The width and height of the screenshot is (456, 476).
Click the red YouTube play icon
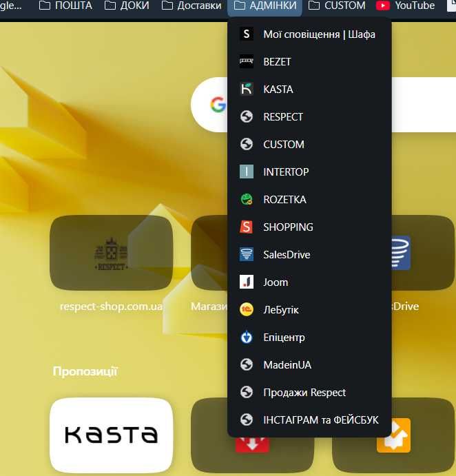(x=382, y=5)
